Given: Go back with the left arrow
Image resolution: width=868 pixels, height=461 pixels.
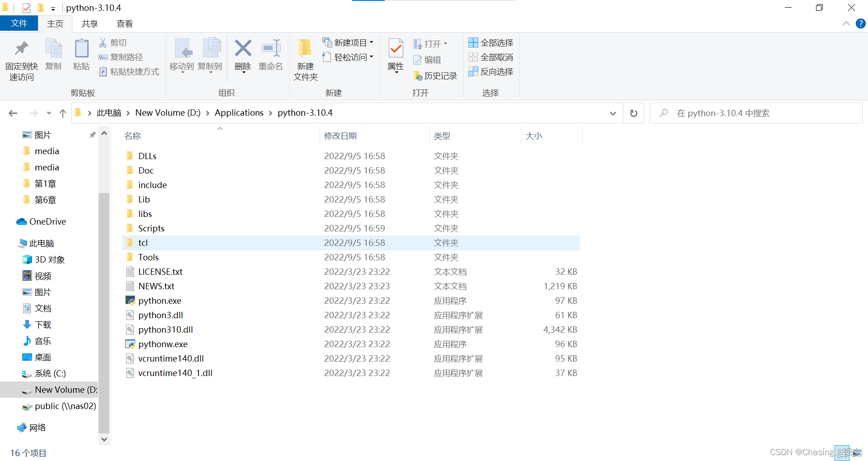Looking at the screenshot, I should tap(13, 113).
